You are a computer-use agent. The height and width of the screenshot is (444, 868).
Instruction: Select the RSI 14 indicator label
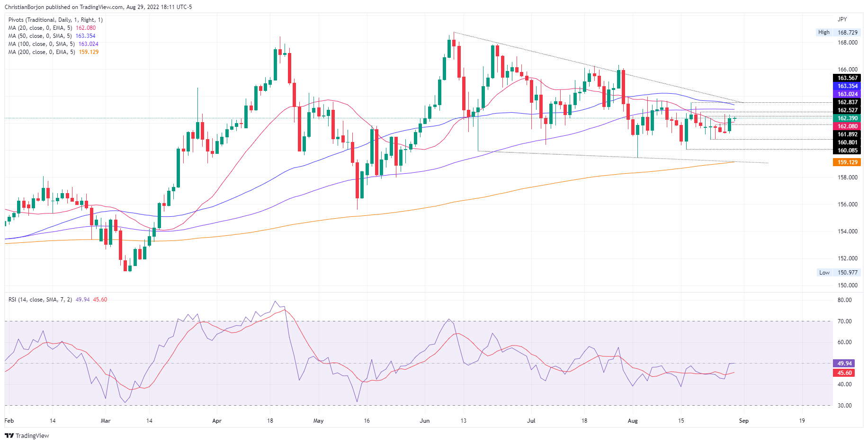(58, 300)
